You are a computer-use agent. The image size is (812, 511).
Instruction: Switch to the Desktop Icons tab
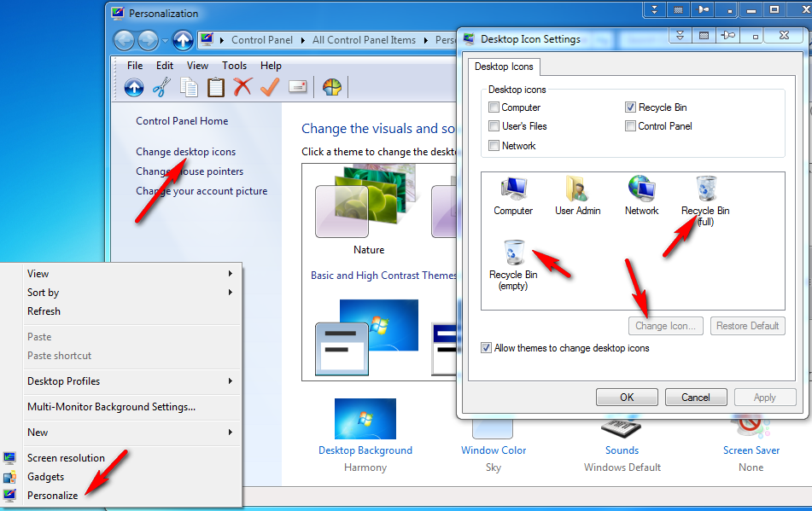tap(504, 67)
